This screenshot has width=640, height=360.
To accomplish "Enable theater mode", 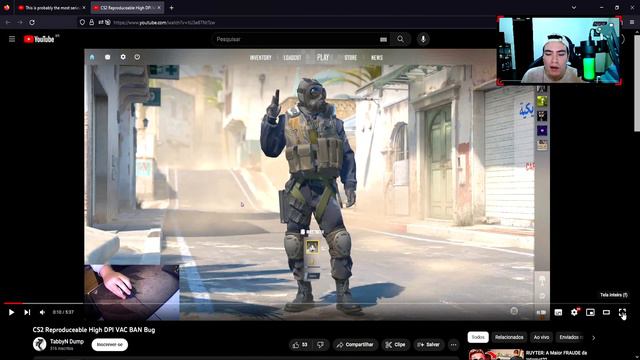I will click(606, 312).
